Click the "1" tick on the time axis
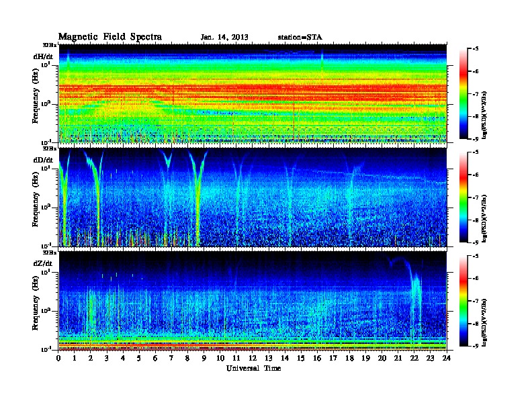532x411 pixels. coord(75,359)
